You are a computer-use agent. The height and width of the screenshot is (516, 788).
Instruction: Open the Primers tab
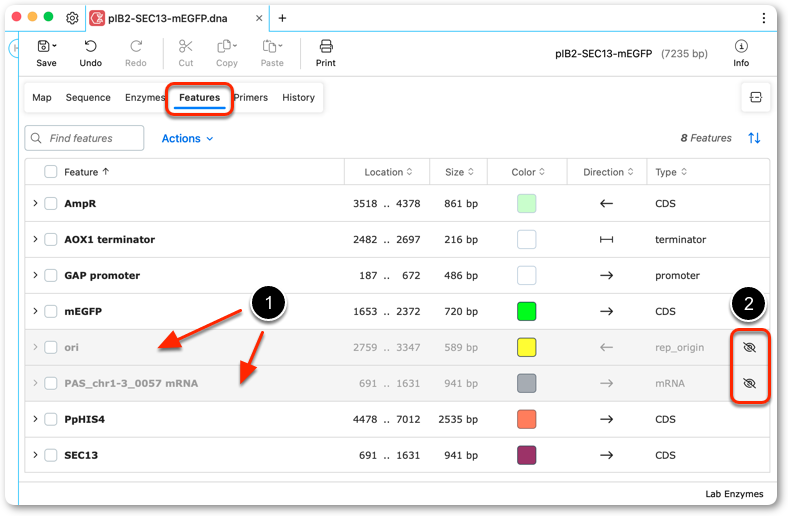pyautogui.click(x=251, y=97)
